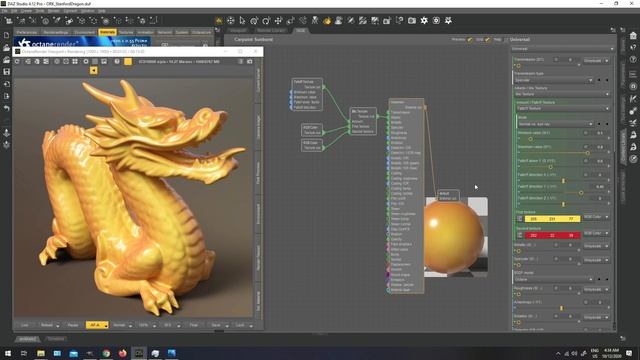
Task: Switch to the Rendersettings tab
Action: pyautogui.click(x=56, y=32)
